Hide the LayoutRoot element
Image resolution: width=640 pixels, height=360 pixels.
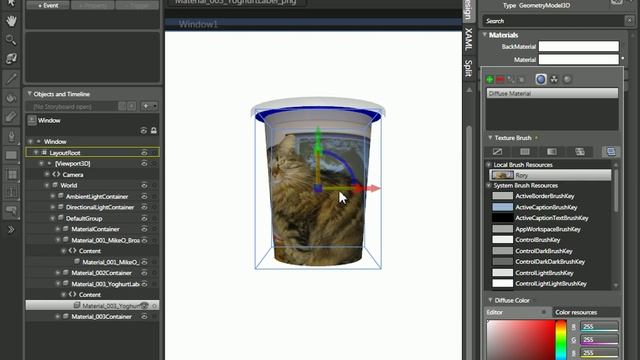click(x=144, y=153)
